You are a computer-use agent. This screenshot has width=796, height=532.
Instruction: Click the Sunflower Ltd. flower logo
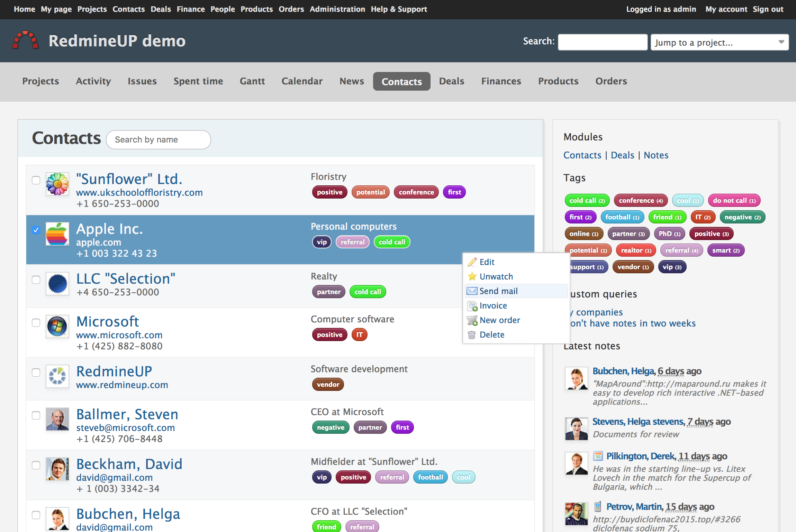click(57, 184)
